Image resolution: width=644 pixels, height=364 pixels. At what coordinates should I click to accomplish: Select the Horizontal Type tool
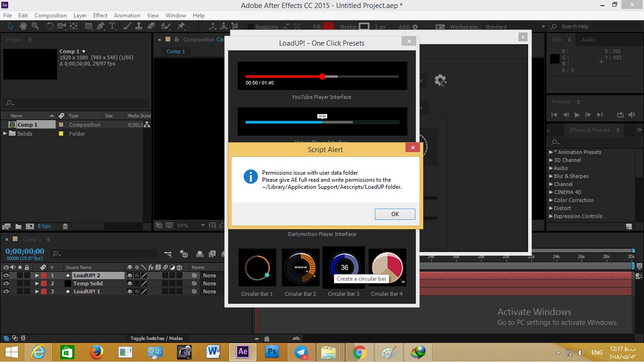click(x=112, y=26)
